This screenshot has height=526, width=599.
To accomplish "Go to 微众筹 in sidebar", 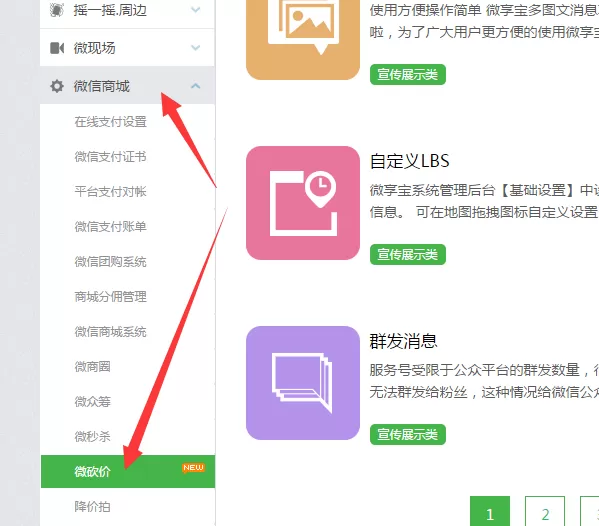I will (x=92, y=401).
